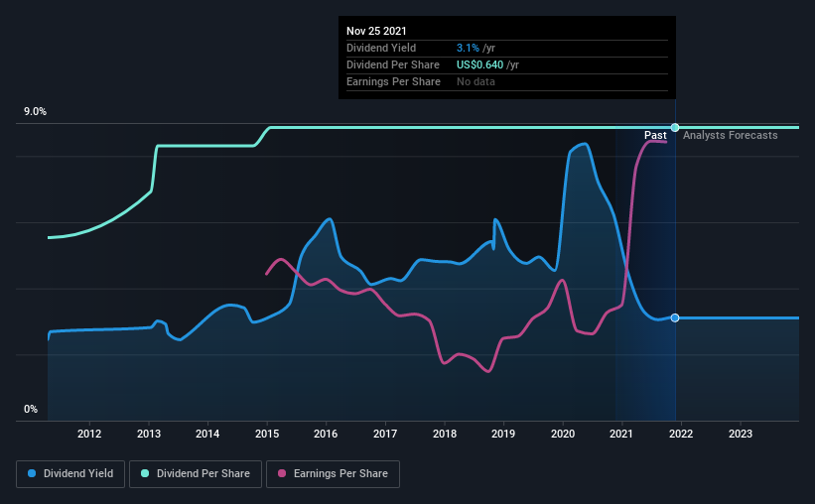Click the 2018 year tick label
Image resolution: width=815 pixels, height=504 pixels.
point(445,434)
